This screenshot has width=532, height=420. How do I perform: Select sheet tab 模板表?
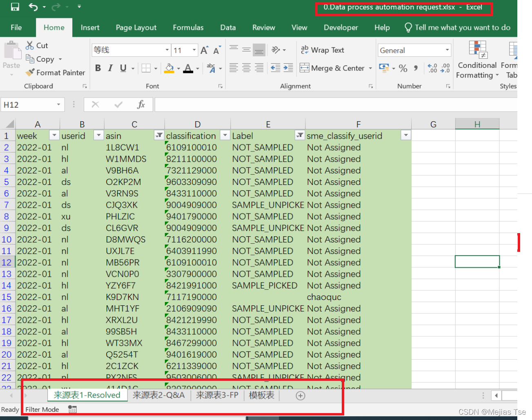click(x=262, y=395)
